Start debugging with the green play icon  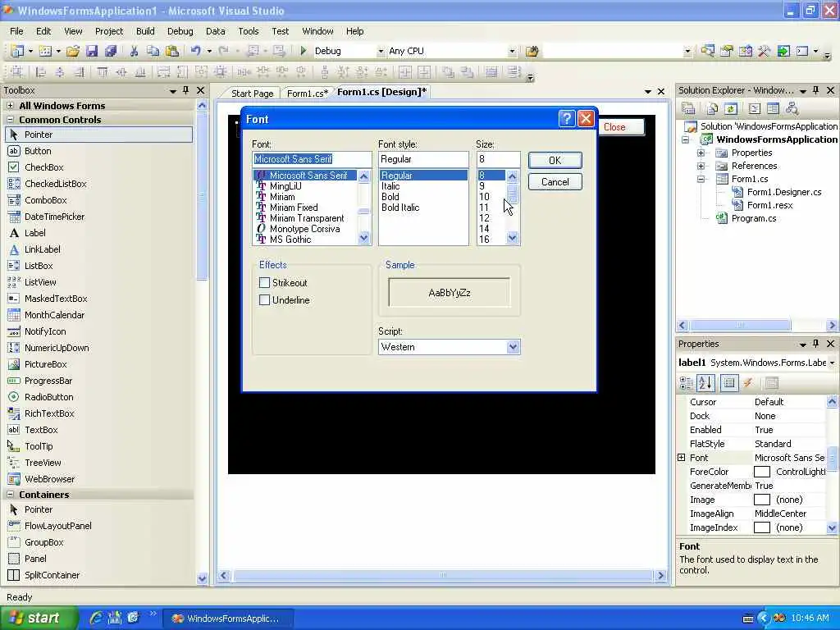[x=304, y=51]
